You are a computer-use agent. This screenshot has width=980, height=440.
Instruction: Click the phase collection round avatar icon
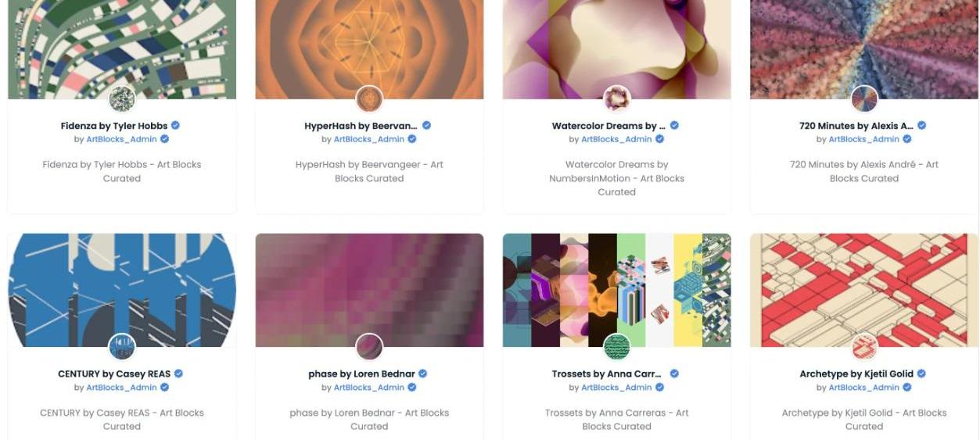pyautogui.click(x=369, y=347)
